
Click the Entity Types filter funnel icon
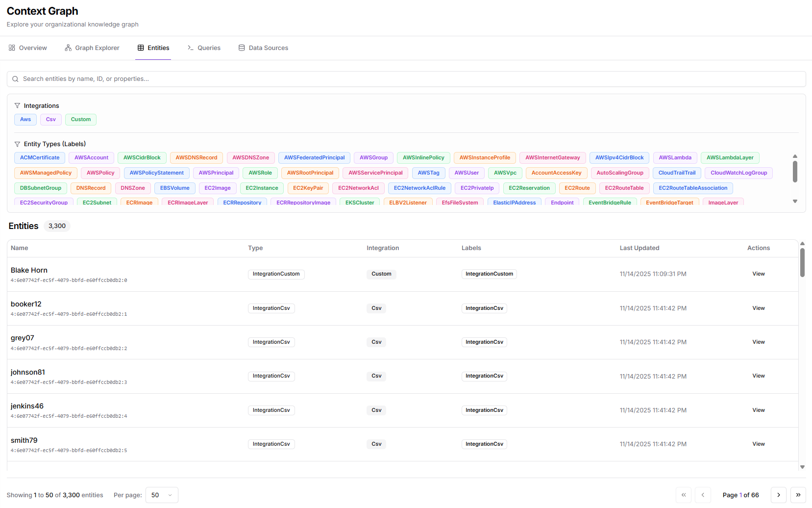[x=17, y=144]
